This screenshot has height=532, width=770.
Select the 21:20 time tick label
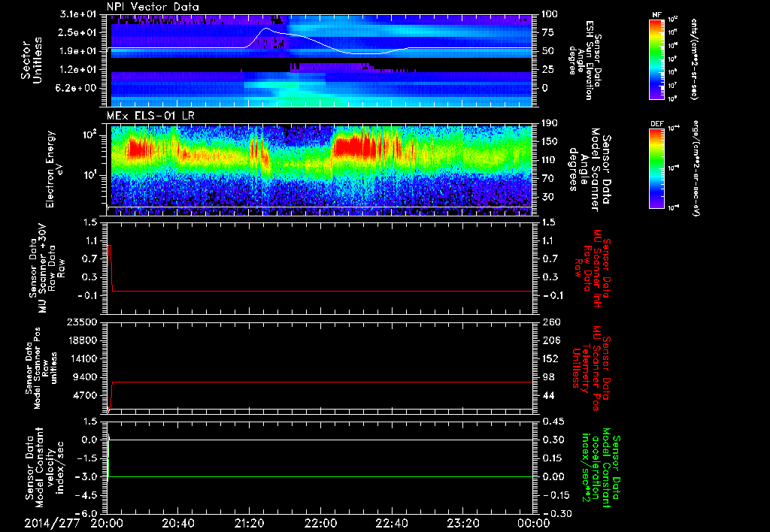click(x=250, y=523)
